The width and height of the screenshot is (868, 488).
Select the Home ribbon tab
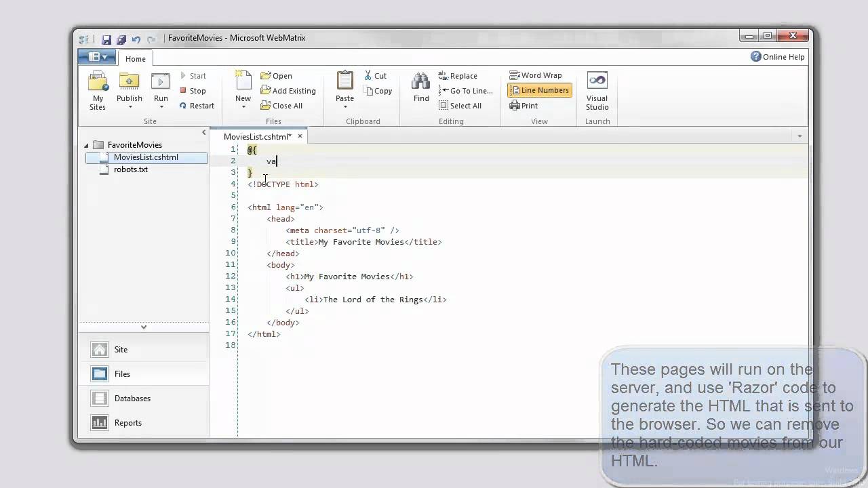(136, 59)
